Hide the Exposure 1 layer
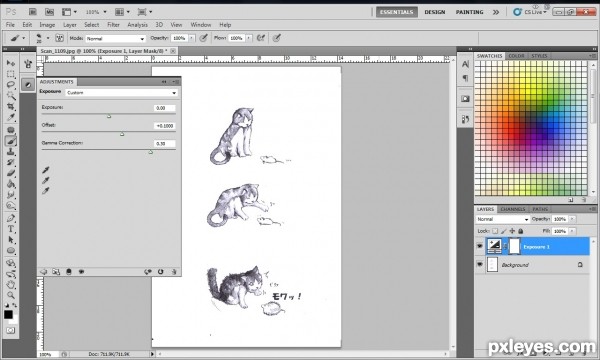 pos(480,246)
